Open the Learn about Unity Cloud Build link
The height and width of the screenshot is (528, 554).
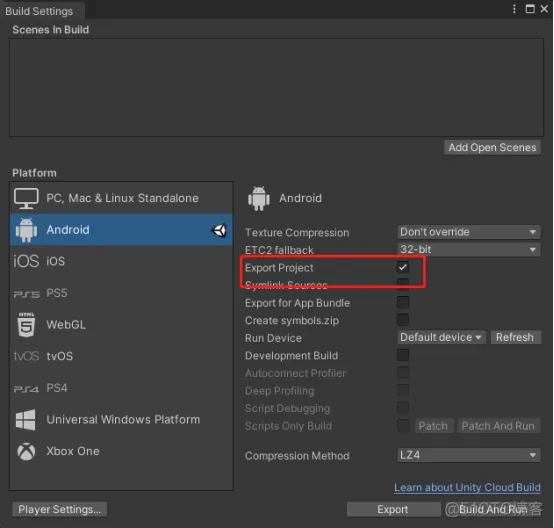[467, 487]
